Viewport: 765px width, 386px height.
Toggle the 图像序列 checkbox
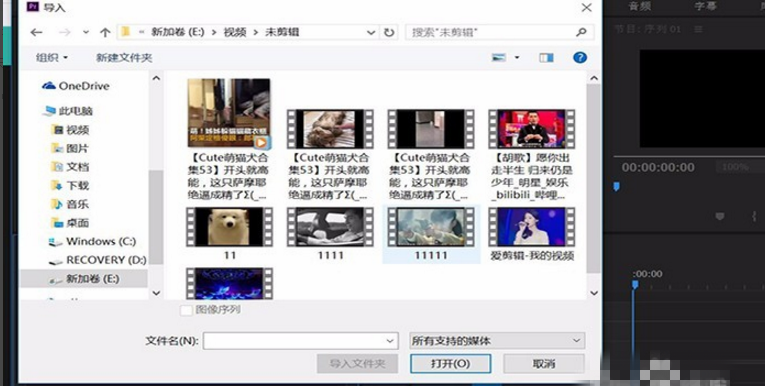[x=186, y=310]
